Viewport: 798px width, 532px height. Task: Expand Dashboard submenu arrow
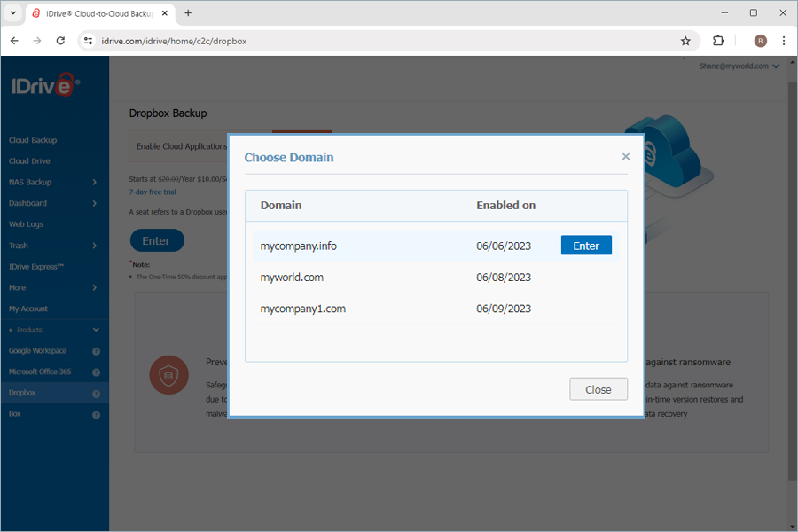[x=95, y=203]
